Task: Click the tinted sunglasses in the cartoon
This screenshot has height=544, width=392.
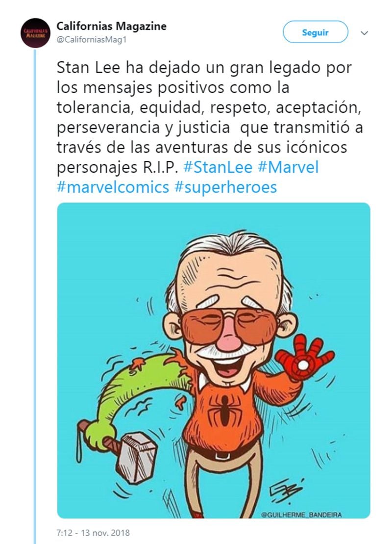Action: click(229, 324)
